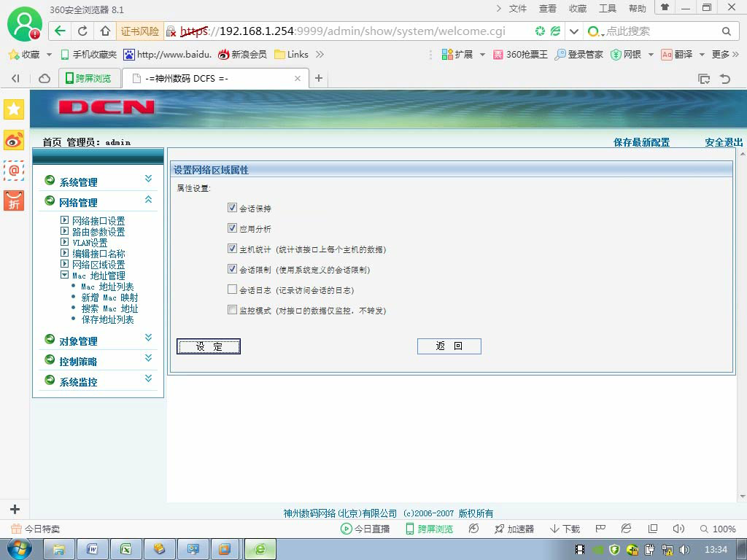The width and height of the screenshot is (747, 560).
Task: Open 网络接口设置 tree item
Action: (x=98, y=221)
